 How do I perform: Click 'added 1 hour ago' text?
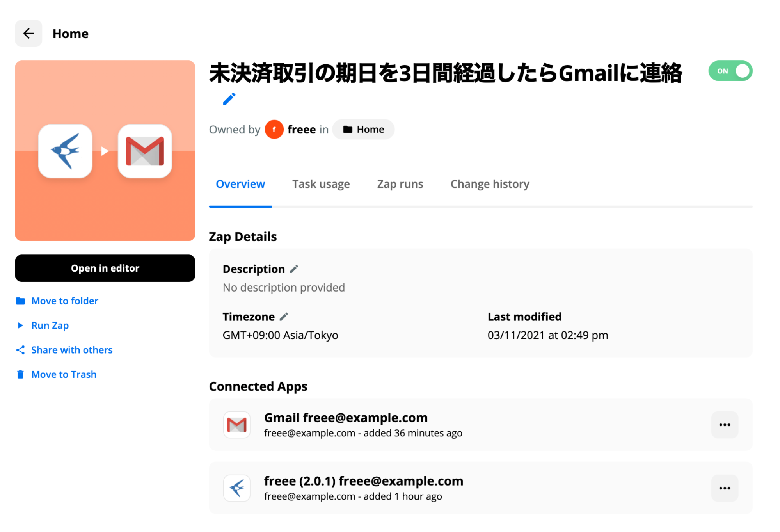pyautogui.click(x=403, y=496)
